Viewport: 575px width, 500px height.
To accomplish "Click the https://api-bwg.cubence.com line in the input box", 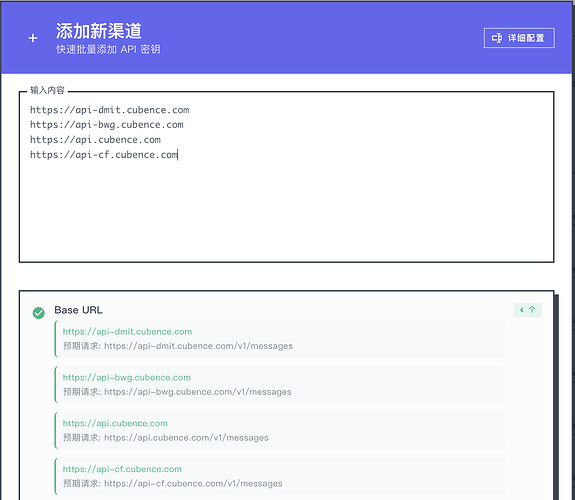I will 107,125.
